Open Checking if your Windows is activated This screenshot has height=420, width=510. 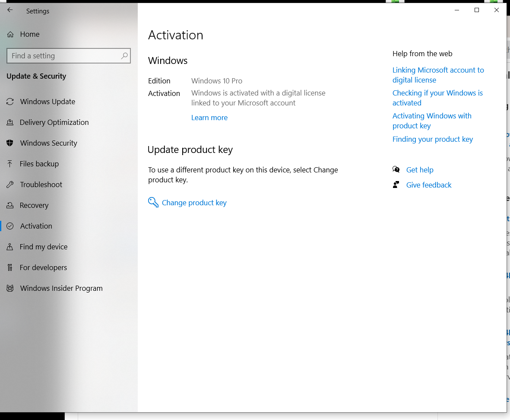(x=437, y=98)
